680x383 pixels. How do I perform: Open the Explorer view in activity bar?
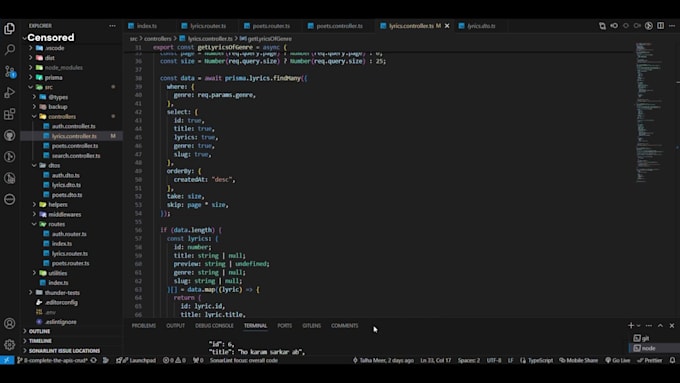click(9, 29)
